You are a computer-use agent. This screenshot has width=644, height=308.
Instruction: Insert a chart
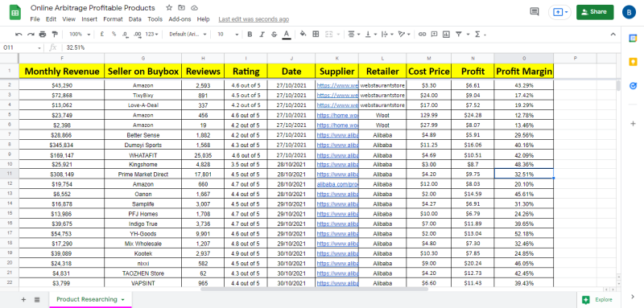[447, 35]
